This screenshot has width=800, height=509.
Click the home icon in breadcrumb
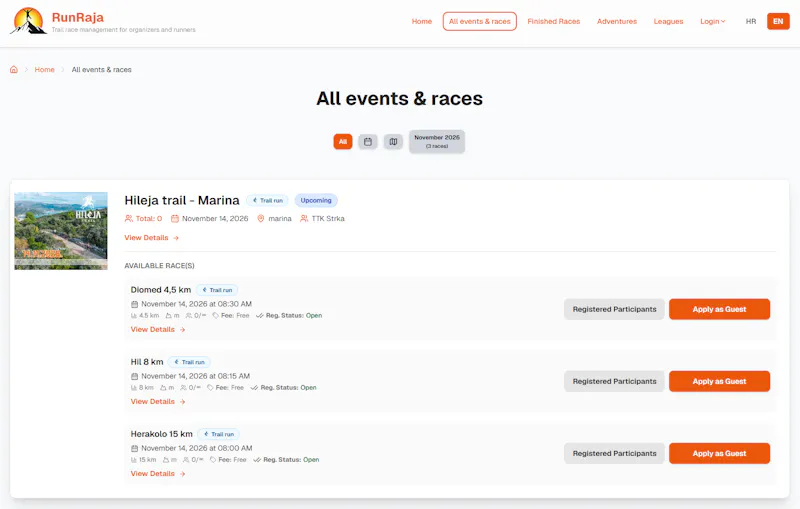(14, 69)
